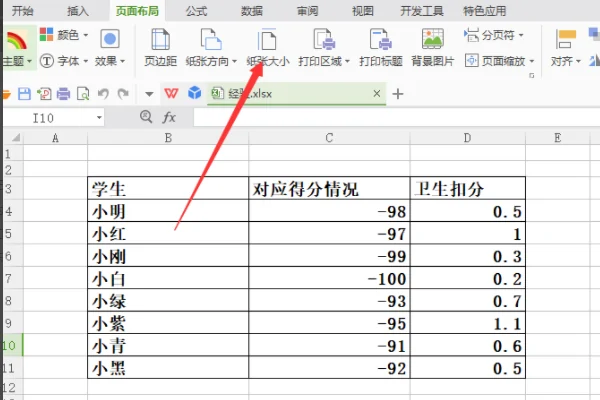Click the cell containing 小绿
This screenshot has height=400, width=600.
[x=168, y=300]
